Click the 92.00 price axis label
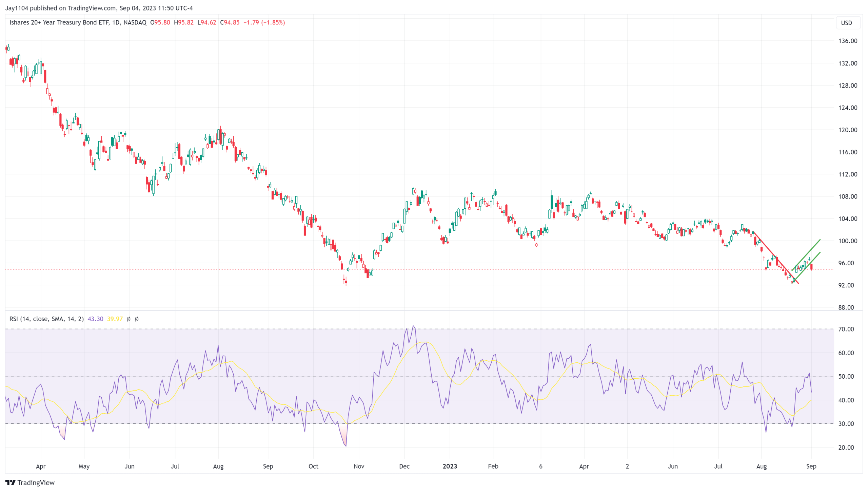This screenshot has width=868, height=492. tap(846, 285)
